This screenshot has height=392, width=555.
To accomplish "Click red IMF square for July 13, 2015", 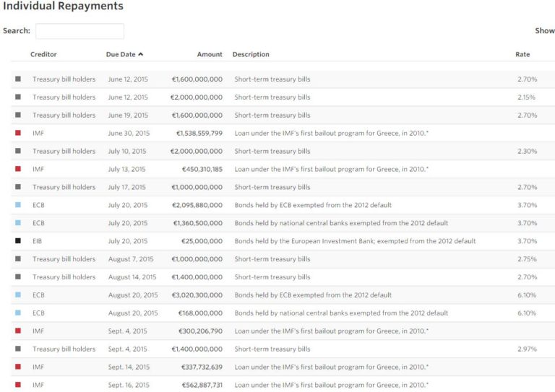I will click(x=18, y=169).
